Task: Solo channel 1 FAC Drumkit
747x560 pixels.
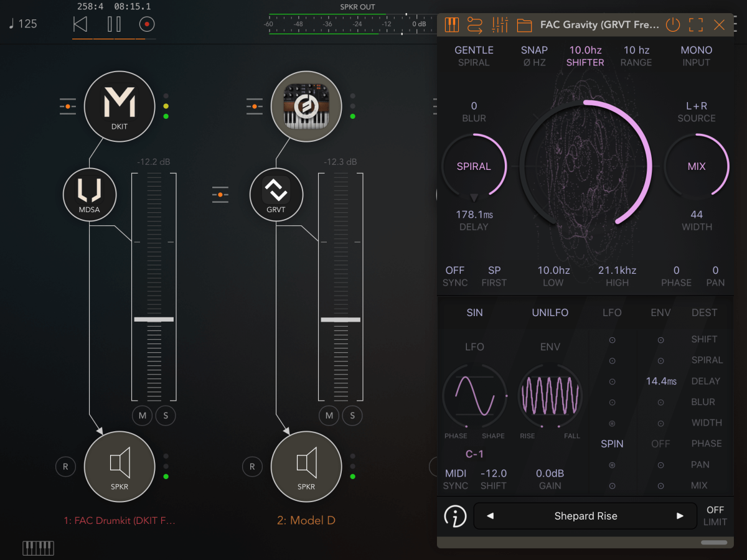Action: [x=166, y=416]
